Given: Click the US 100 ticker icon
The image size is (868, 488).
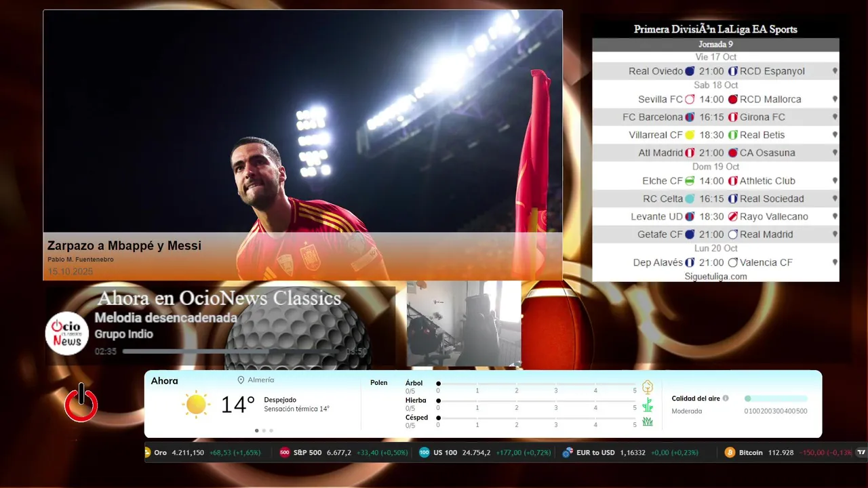Looking at the screenshot, I should click(x=425, y=453).
